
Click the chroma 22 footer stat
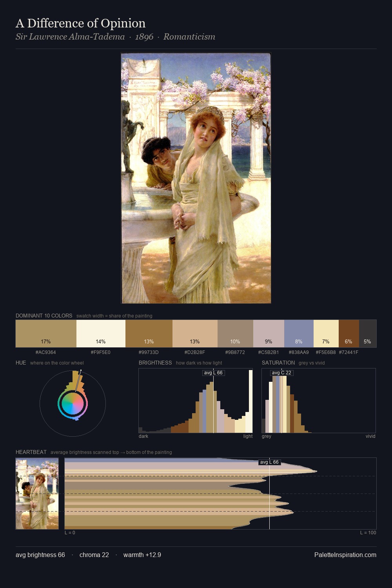[94, 555]
